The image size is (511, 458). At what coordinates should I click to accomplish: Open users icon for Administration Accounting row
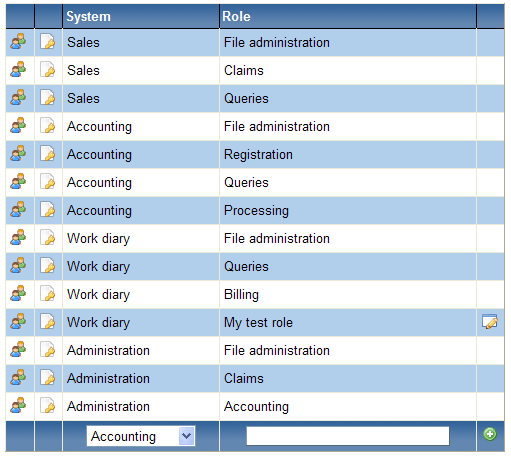[18, 406]
